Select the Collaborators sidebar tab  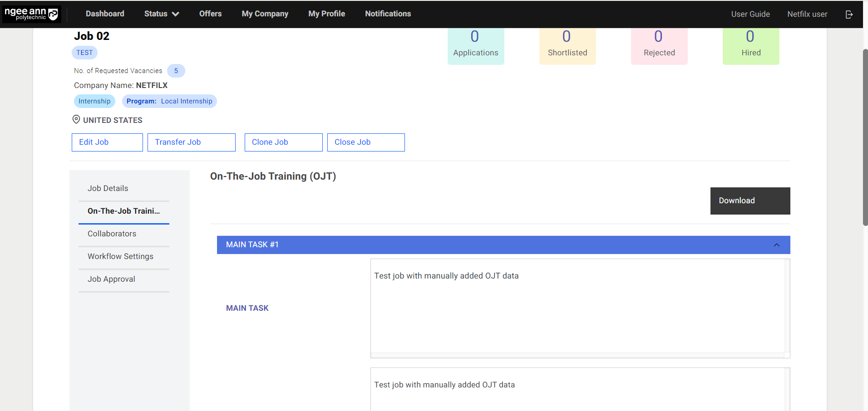coord(112,234)
